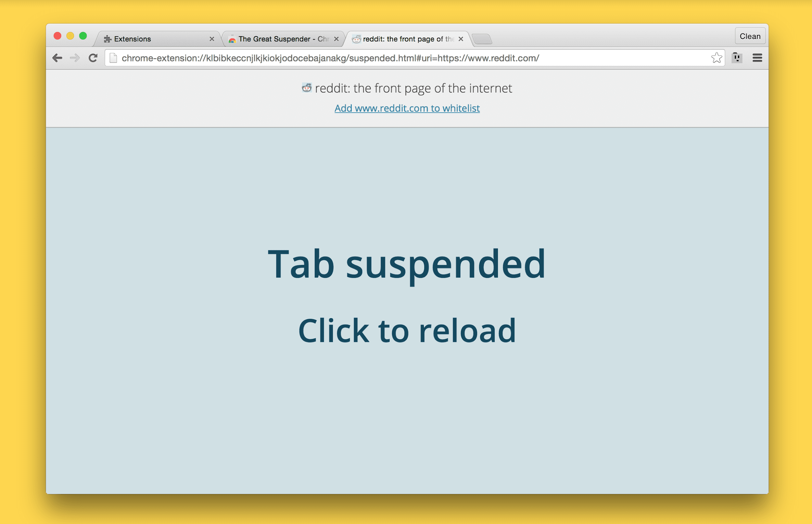Click the page reload/refresh icon
The width and height of the screenshot is (812, 524).
(x=93, y=58)
